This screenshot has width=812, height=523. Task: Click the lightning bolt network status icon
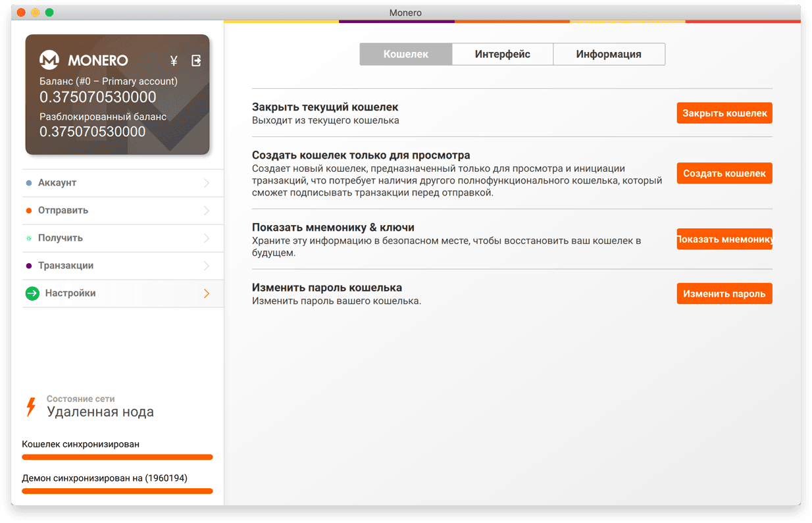click(30, 407)
